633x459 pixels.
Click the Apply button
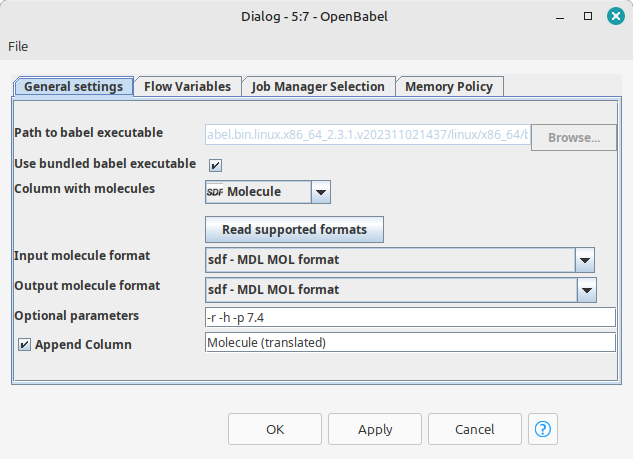[375, 429]
